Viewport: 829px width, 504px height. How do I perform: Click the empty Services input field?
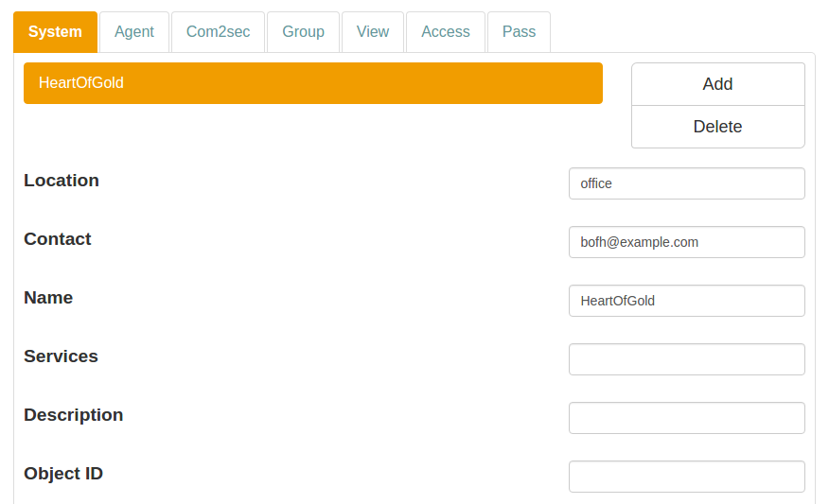click(686, 359)
